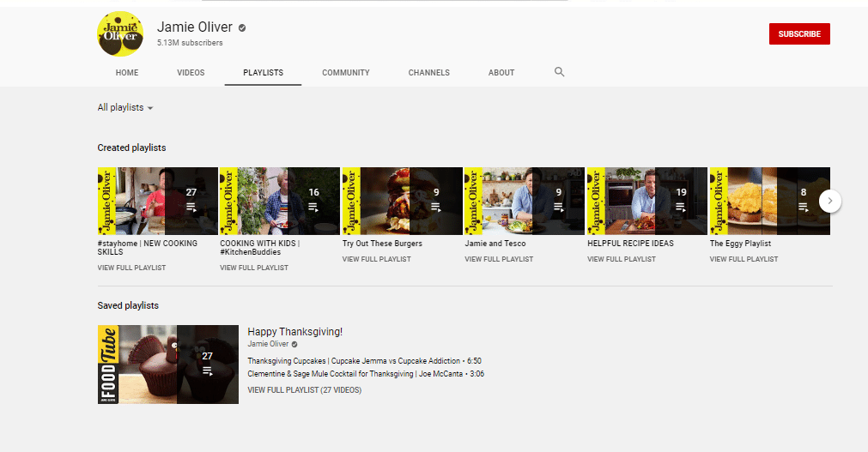This screenshot has width=868, height=452.
Task: Open the Helpful Recipe Ideas thumbnail
Action: point(647,202)
